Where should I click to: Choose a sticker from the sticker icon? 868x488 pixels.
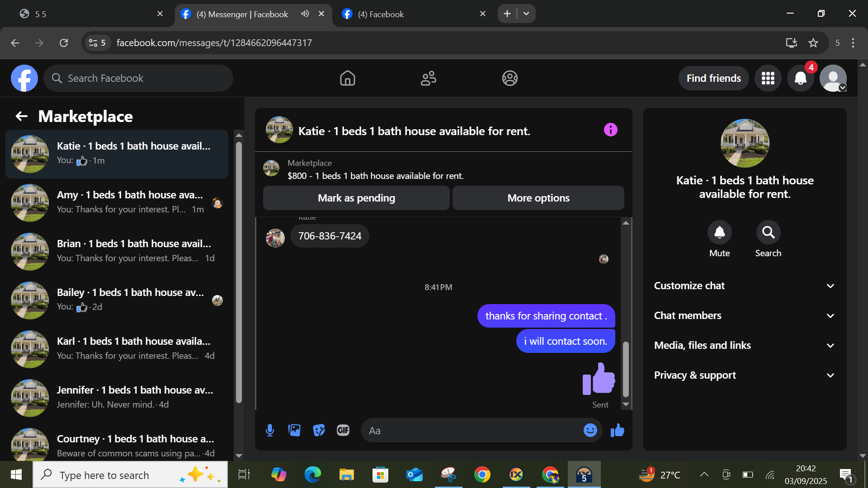319,430
